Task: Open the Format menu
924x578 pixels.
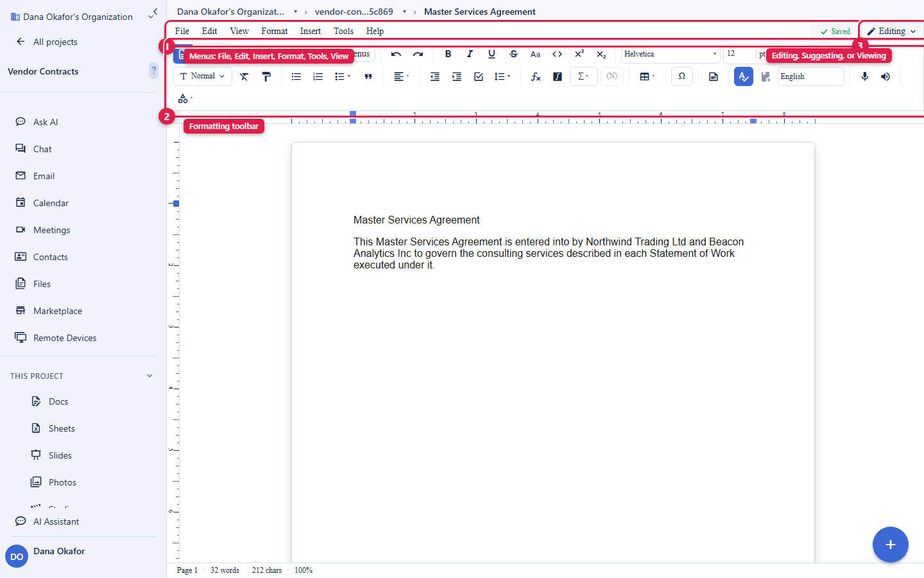Action: pyautogui.click(x=275, y=31)
